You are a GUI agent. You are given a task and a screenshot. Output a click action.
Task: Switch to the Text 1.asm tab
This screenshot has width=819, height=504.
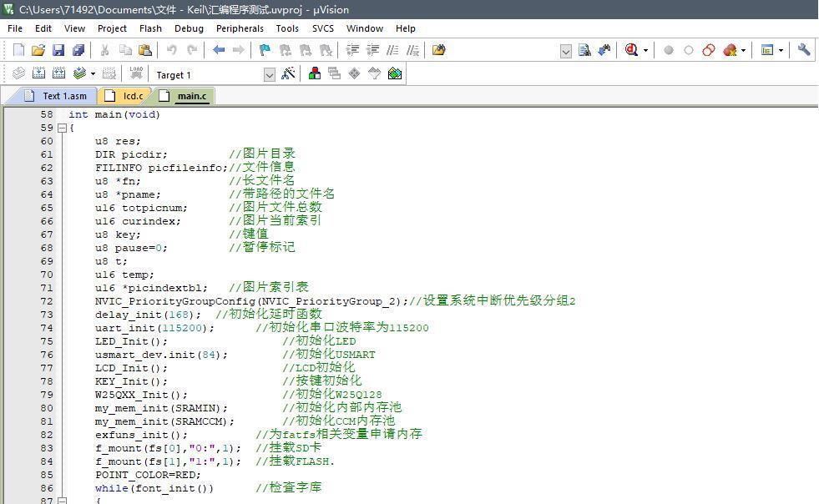tap(56, 96)
